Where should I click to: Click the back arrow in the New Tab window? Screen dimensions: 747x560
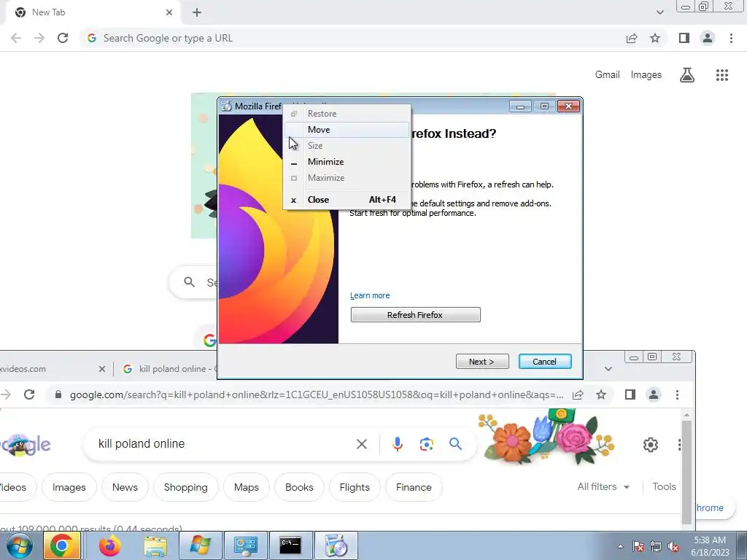16,38
